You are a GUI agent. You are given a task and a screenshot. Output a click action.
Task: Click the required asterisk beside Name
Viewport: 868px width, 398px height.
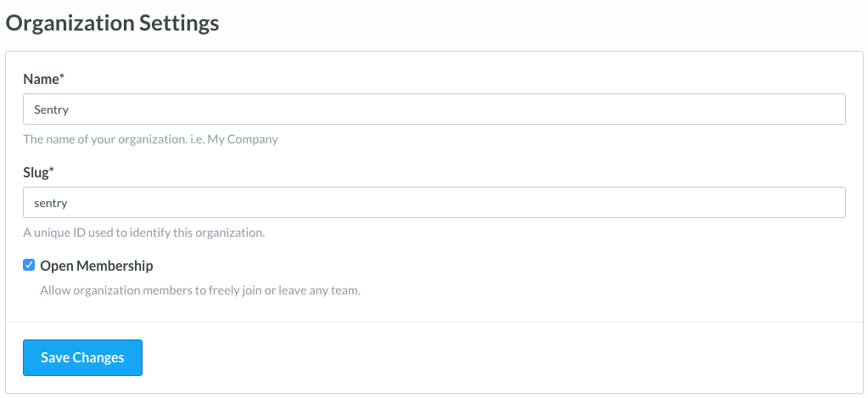pos(62,78)
